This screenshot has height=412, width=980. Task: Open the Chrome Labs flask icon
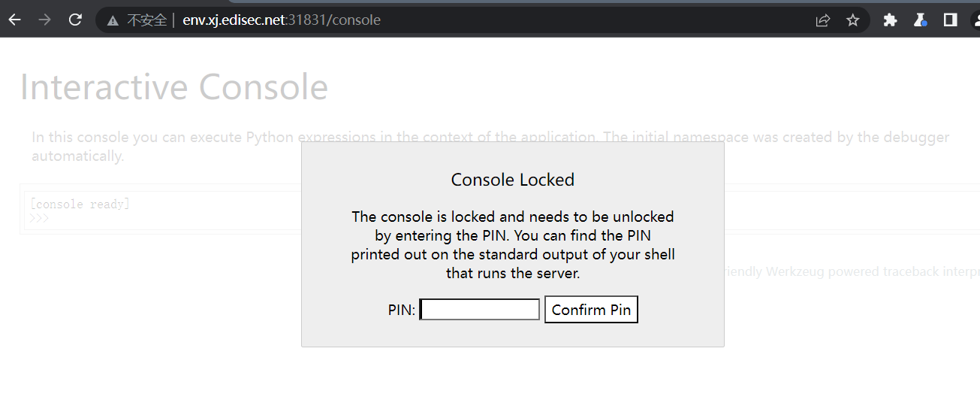[x=920, y=20]
